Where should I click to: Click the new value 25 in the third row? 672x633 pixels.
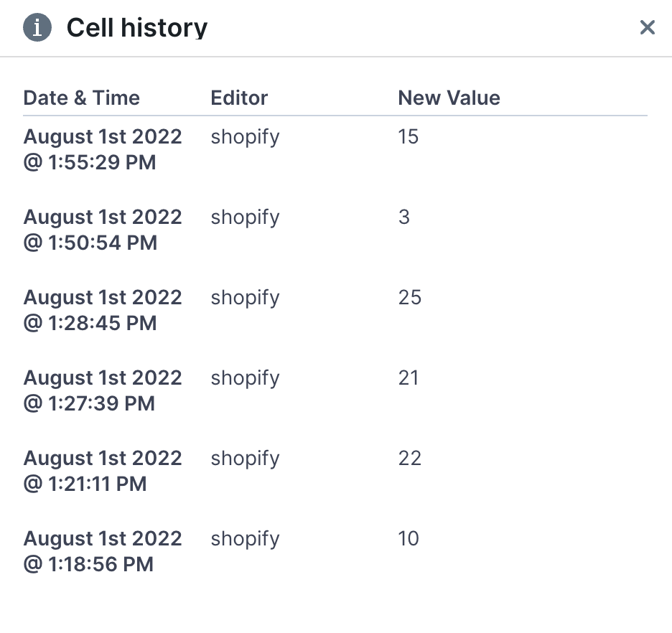tap(409, 298)
